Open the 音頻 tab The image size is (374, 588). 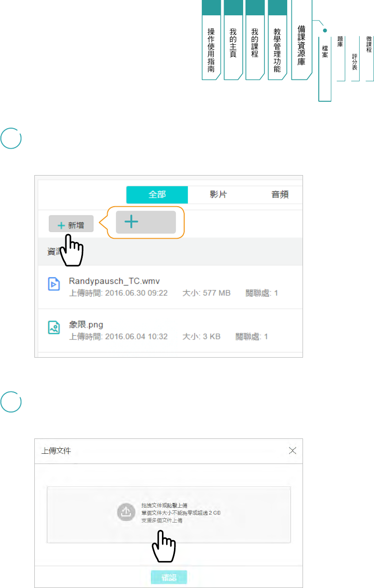279,195
